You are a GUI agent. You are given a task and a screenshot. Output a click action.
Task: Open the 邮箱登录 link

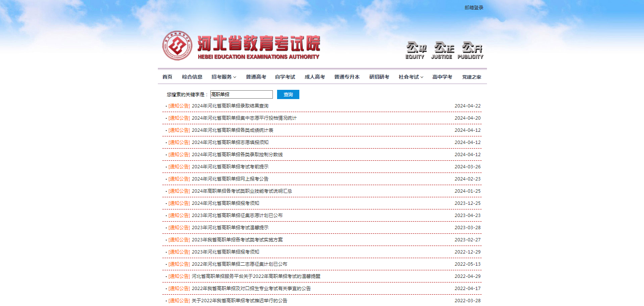(474, 8)
